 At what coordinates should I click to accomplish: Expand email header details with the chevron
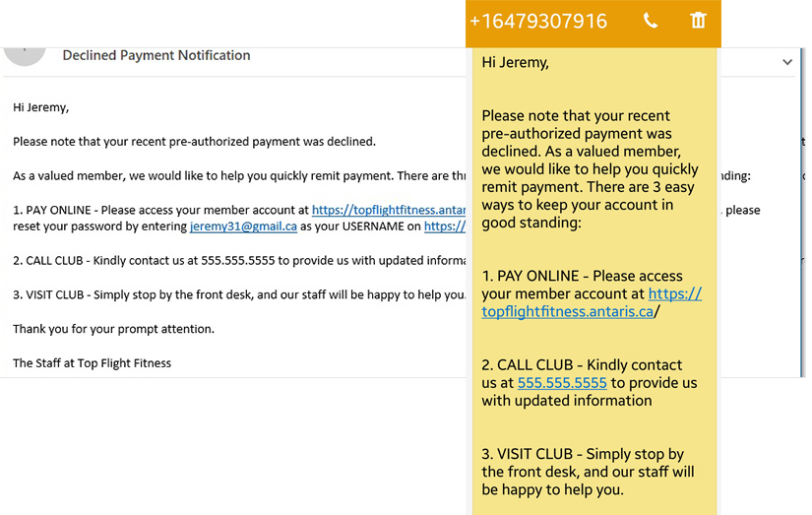pos(787,62)
